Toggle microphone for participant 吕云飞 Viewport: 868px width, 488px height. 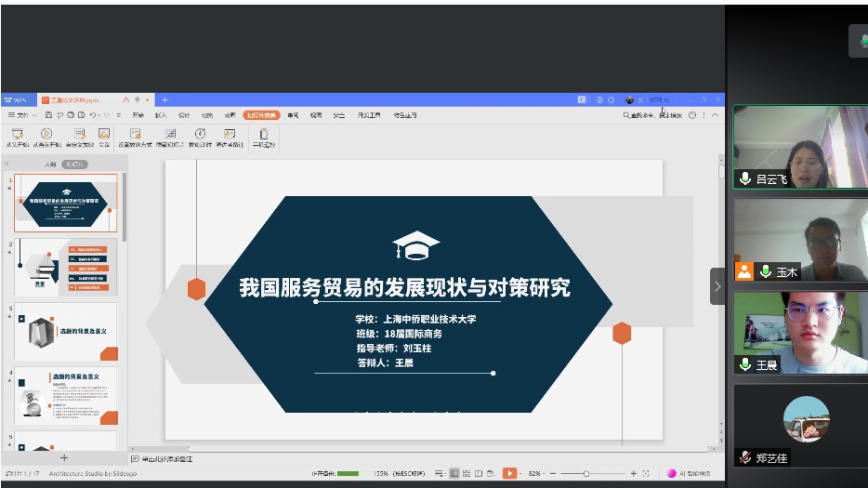tap(745, 178)
